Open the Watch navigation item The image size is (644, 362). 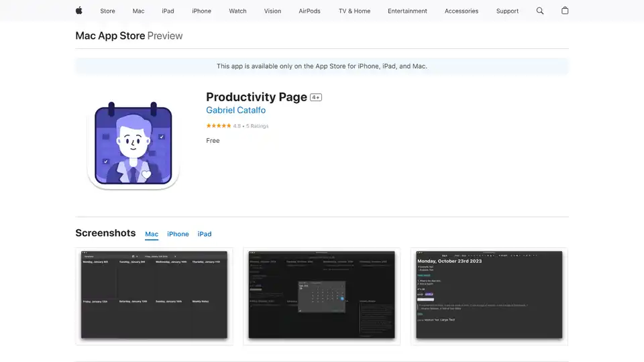click(x=237, y=11)
